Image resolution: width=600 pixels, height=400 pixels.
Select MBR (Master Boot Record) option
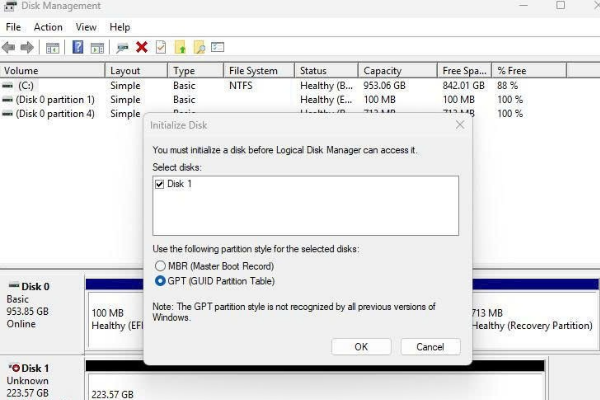[x=160, y=266]
